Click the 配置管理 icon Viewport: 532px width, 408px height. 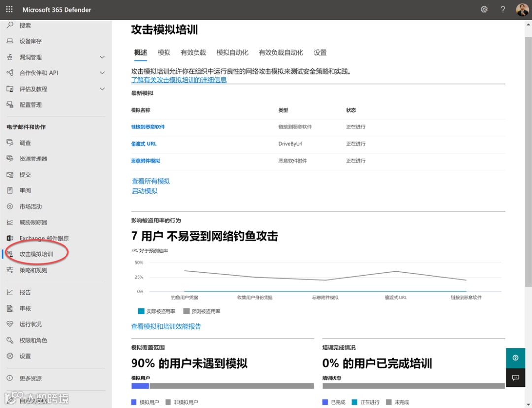[10, 105]
